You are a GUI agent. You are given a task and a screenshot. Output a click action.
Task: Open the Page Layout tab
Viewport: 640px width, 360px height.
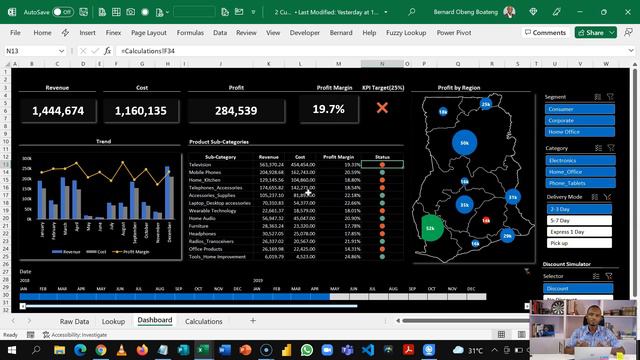(149, 33)
